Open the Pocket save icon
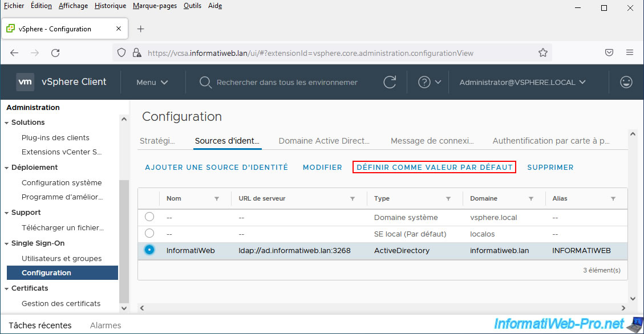 tap(609, 52)
